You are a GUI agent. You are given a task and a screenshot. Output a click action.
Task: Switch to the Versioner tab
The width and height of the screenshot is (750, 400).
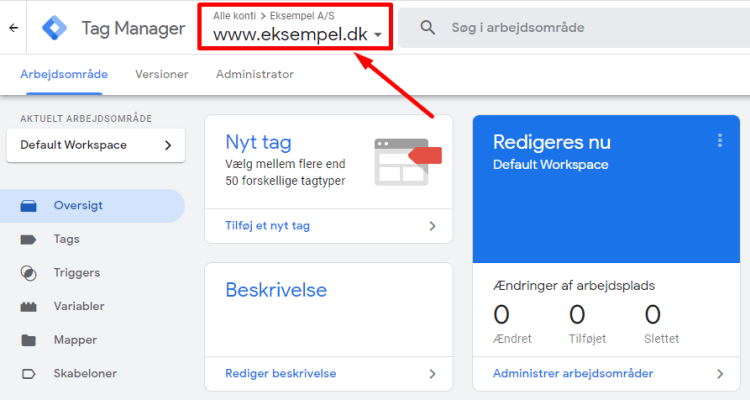(162, 74)
